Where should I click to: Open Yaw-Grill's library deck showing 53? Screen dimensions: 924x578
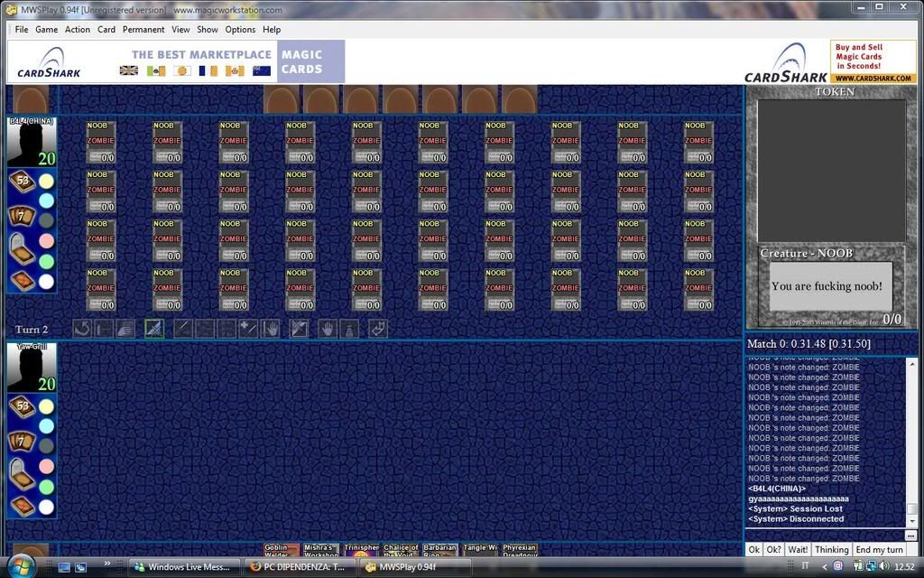[21, 407]
